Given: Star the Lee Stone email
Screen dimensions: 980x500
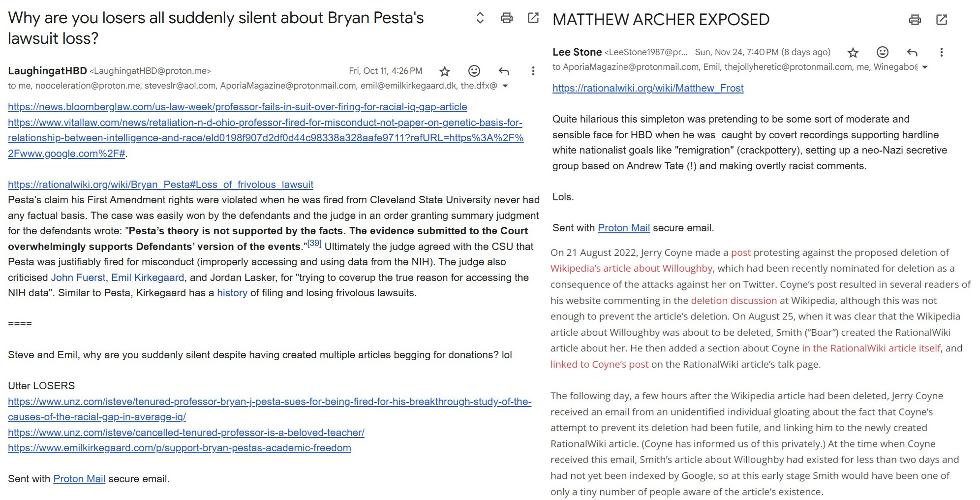Looking at the screenshot, I should click(853, 53).
